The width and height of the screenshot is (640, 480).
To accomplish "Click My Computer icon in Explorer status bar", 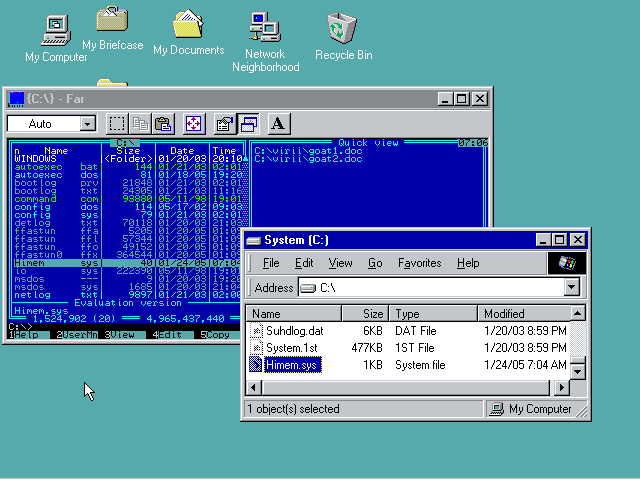I will [x=496, y=409].
